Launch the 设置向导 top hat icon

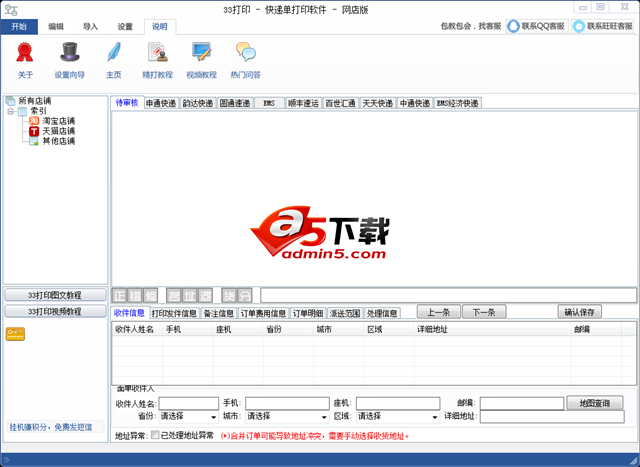tap(70, 52)
